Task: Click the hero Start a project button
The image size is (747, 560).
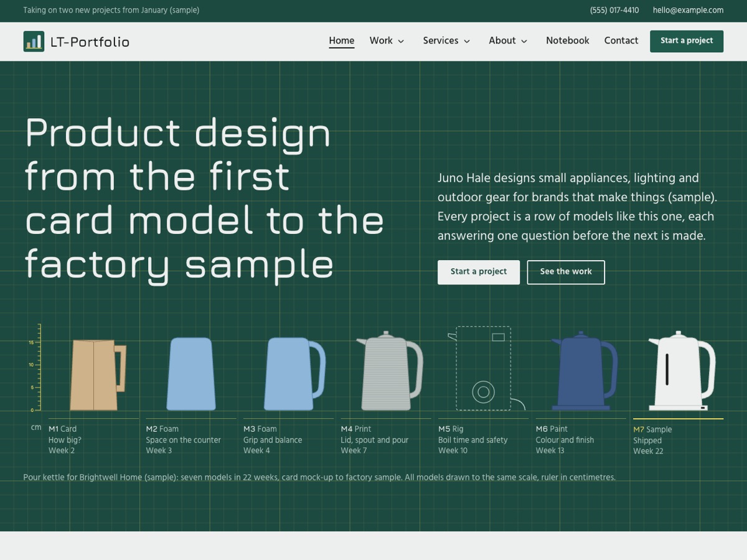Action: [479, 272]
